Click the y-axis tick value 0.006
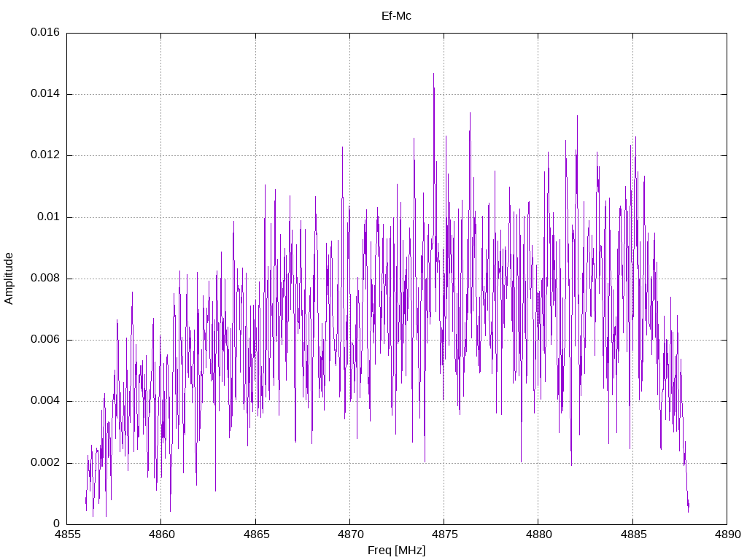747x560 pixels. (x=45, y=340)
